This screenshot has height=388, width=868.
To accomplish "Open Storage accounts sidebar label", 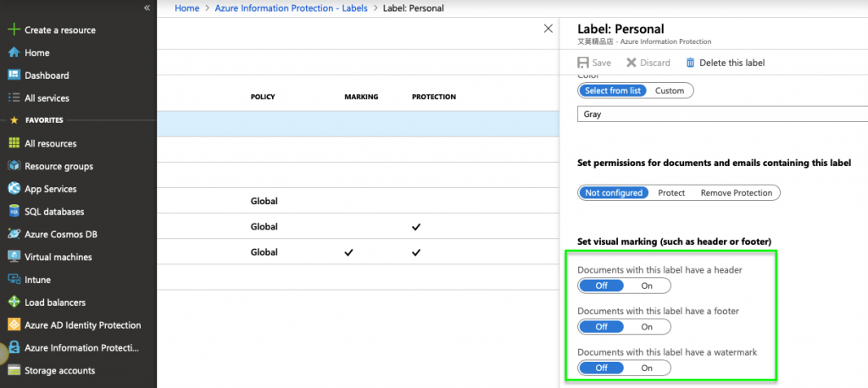I will (x=60, y=370).
